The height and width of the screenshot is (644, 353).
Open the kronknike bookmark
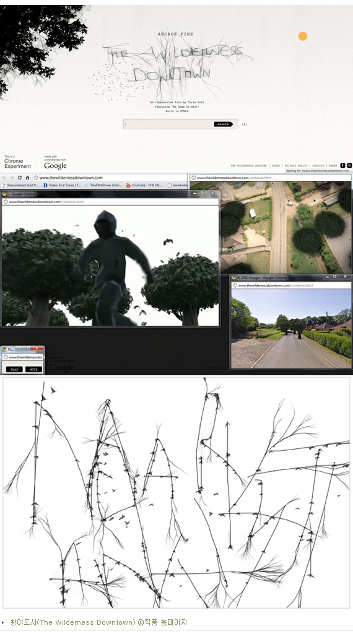click(x=178, y=185)
